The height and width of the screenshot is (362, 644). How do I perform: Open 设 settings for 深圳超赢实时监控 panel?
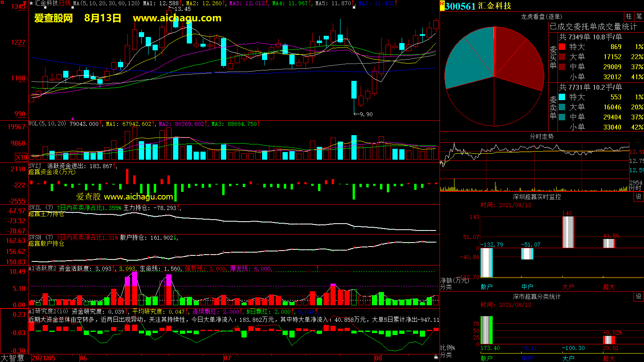(638, 197)
